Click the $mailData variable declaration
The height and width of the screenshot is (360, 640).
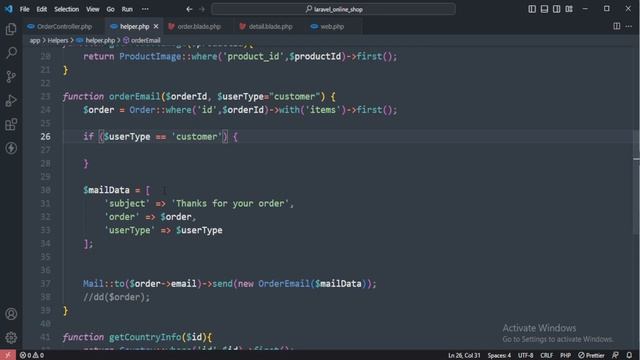click(107, 190)
